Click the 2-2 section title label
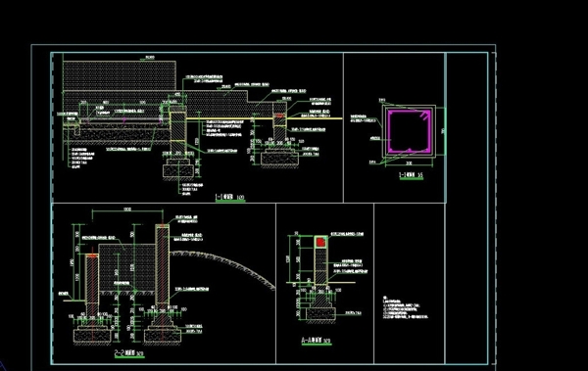 click(128, 353)
